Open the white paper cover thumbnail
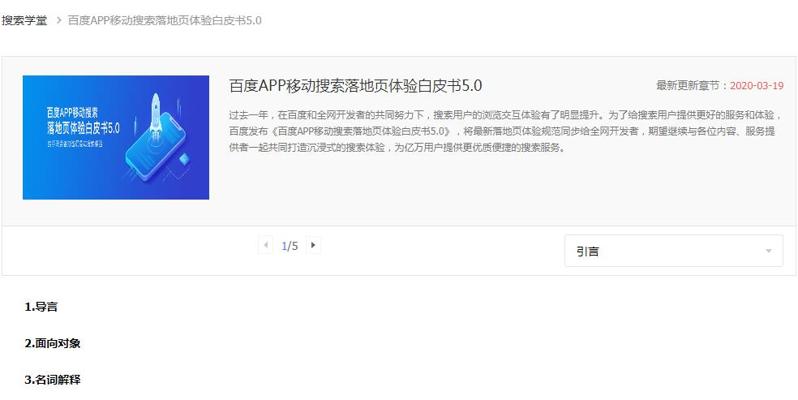The image size is (798, 400). point(116,137)
